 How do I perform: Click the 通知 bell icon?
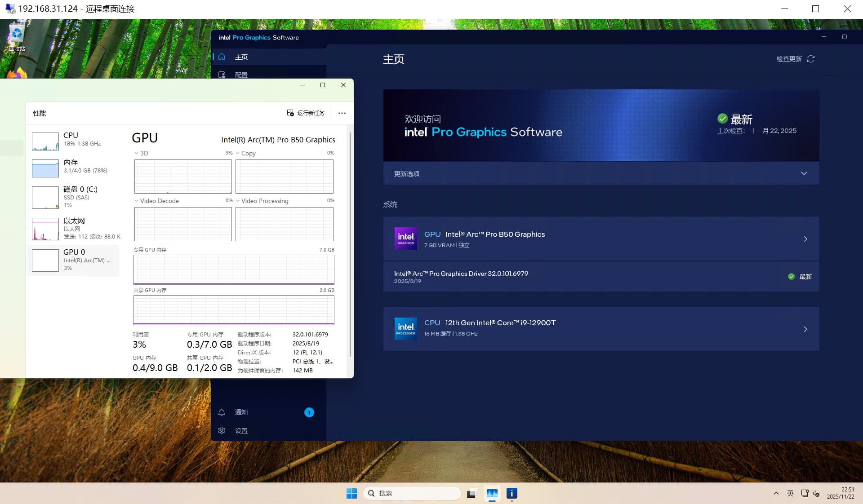coord(222,412)
